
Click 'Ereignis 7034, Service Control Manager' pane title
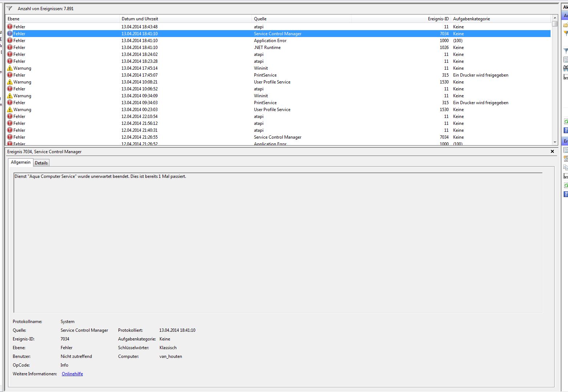[x=44, y=152]
